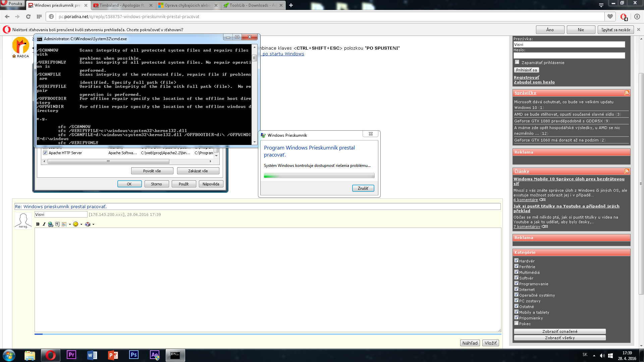
Task: Toggle bold formatting in reply editor
Action: (38, 224)
